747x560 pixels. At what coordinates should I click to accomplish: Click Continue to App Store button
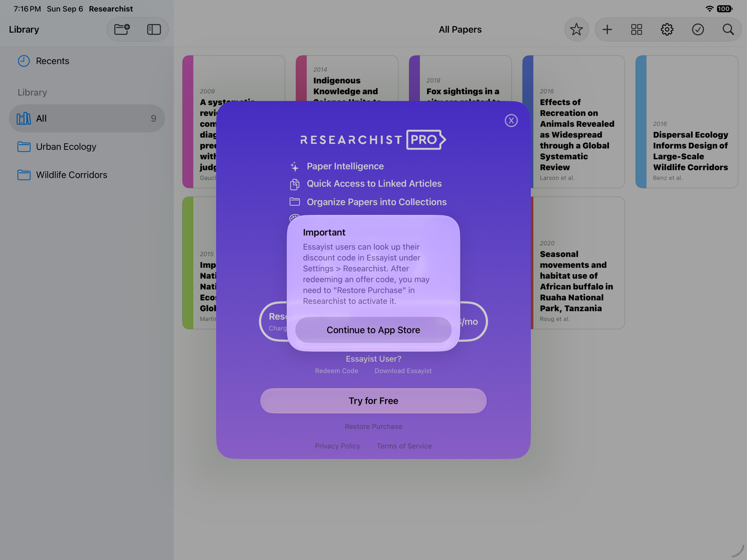tap(373, 330)
